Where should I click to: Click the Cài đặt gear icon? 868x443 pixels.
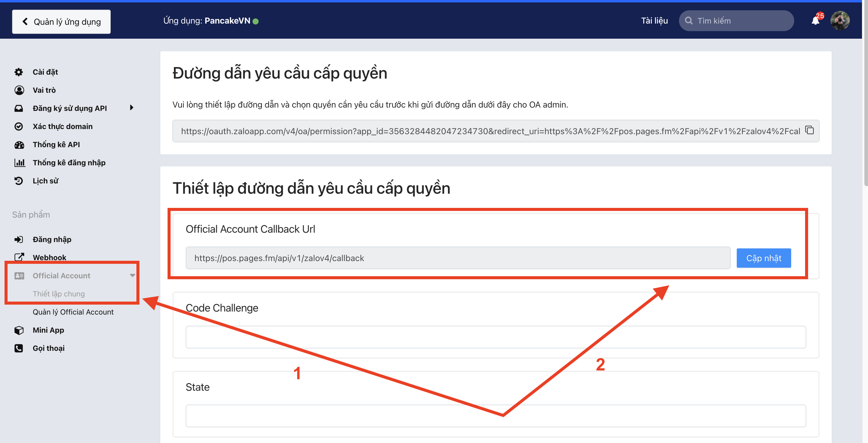19,72
